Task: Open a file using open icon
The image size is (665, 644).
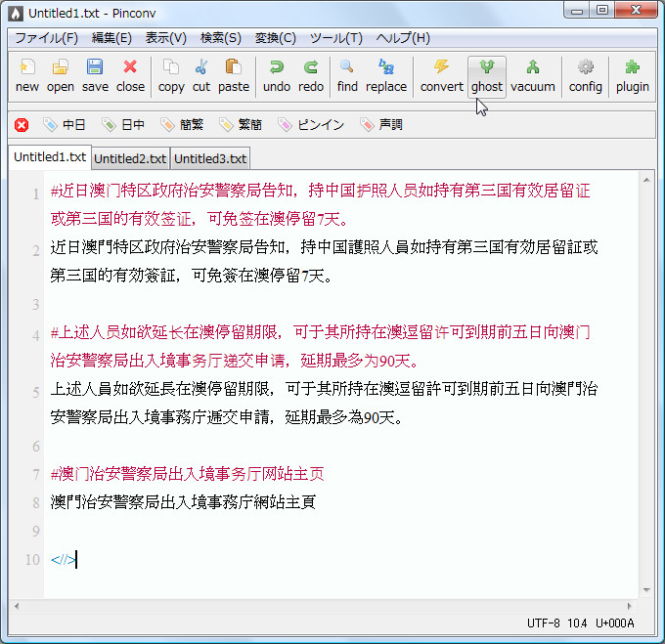Action: 61,76
